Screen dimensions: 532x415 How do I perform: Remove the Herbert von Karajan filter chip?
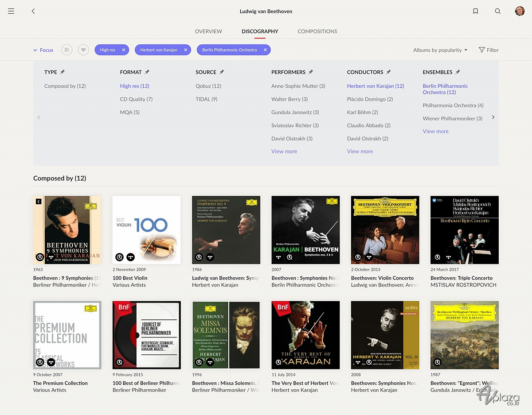point(186,50)
